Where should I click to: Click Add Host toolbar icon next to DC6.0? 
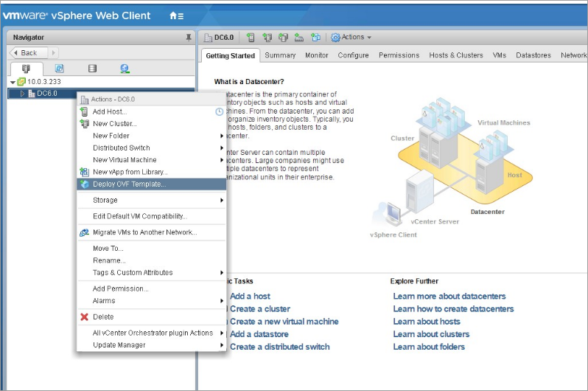tap(251, 37)
